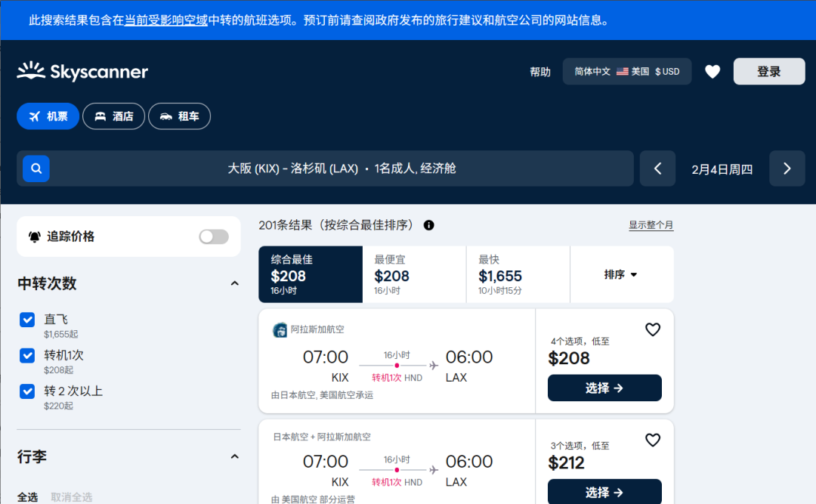Uncheck the 转机1次 checkbox
The image size is (816, 504).
tap(27, 355)
